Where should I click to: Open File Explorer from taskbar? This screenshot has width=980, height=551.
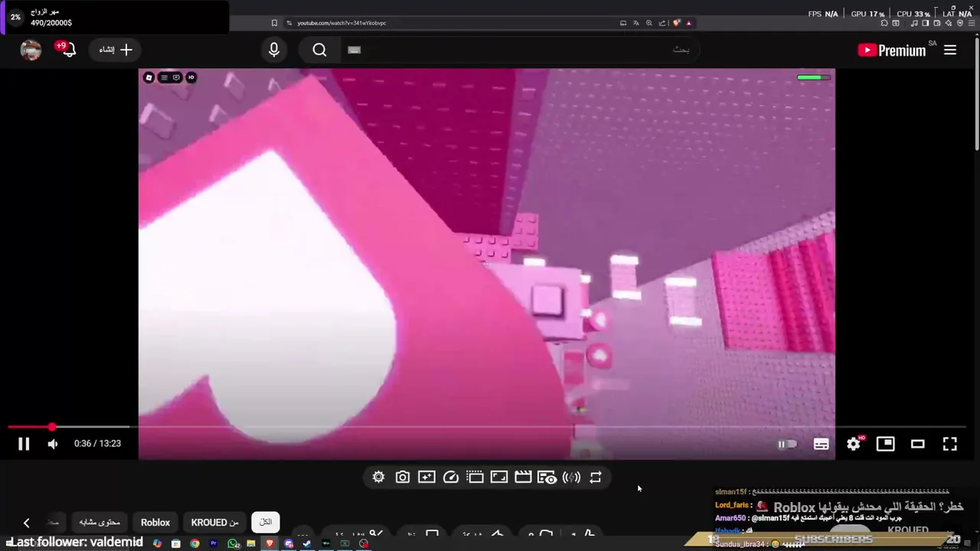click(251, 543)
